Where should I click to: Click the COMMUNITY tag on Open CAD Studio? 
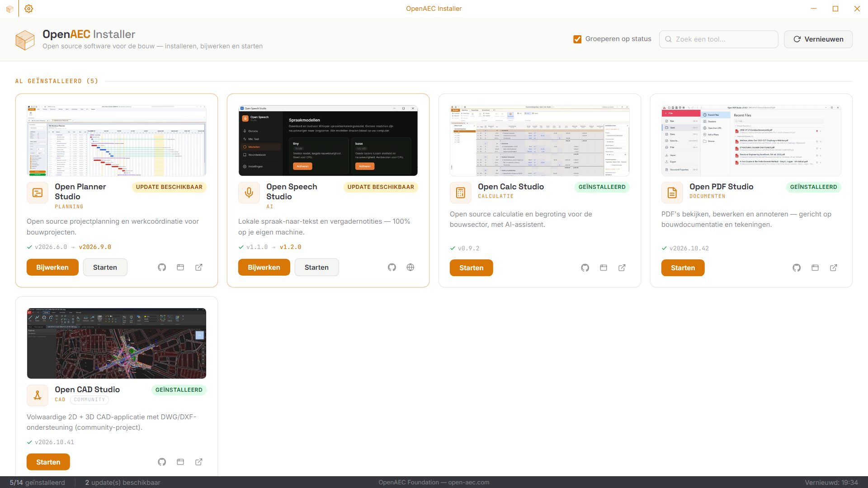coord(90,400)
